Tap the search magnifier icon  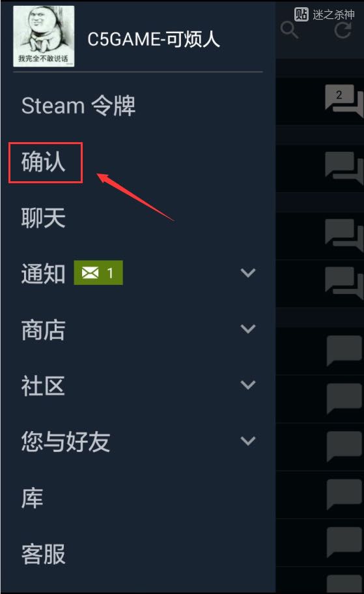click(290, 30)
